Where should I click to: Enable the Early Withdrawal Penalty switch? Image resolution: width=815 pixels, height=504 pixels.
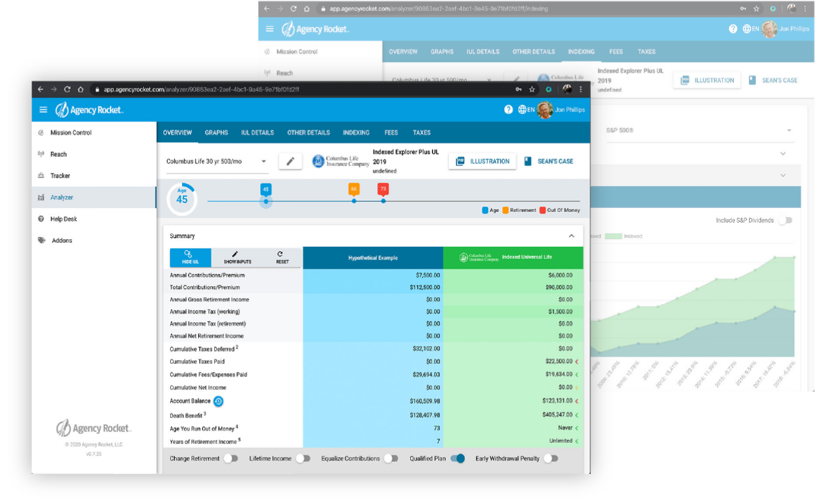[x=551, y=459]
